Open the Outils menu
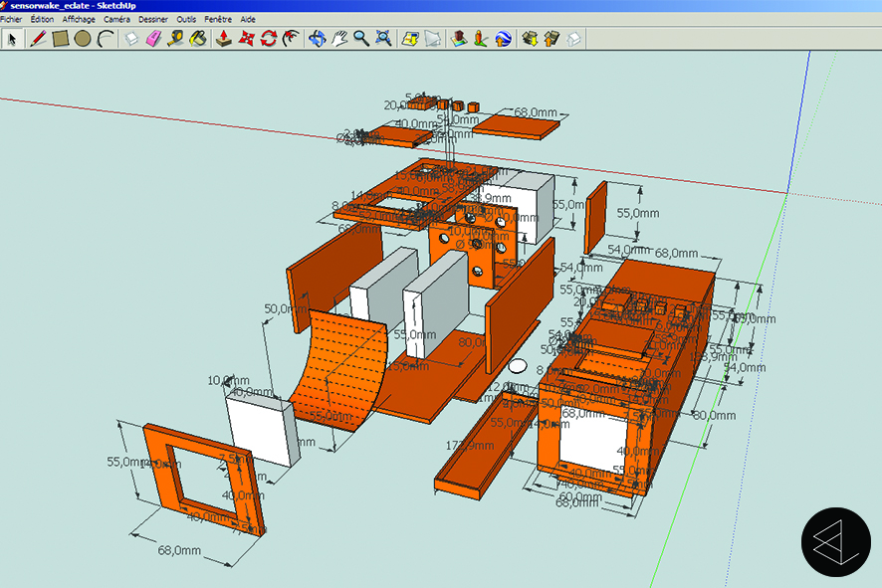 (x=186, y=19)
